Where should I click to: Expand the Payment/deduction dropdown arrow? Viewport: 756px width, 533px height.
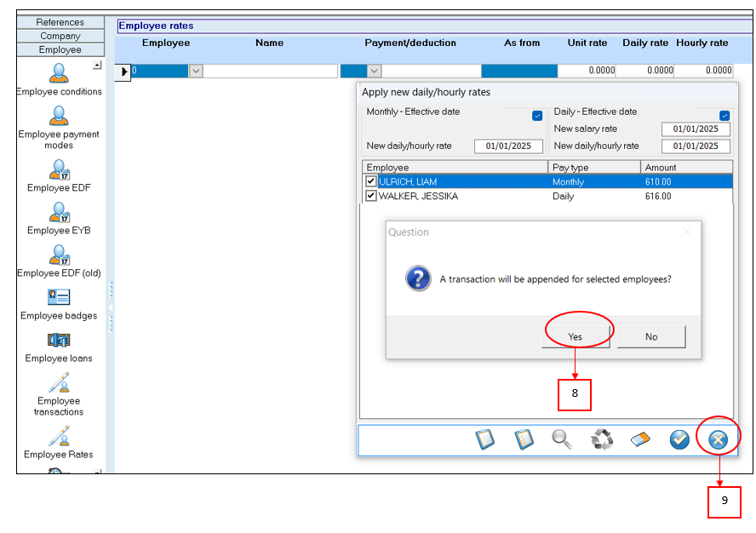(374, 72)
